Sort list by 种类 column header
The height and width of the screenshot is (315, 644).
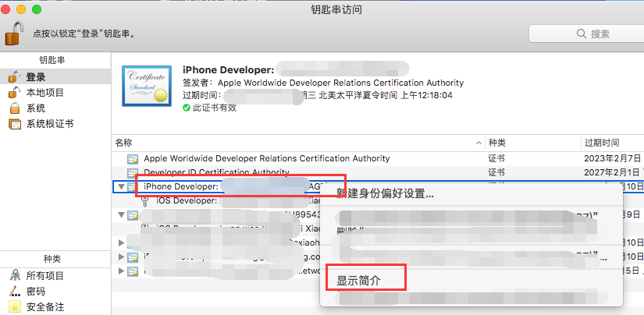coord(532,143)
